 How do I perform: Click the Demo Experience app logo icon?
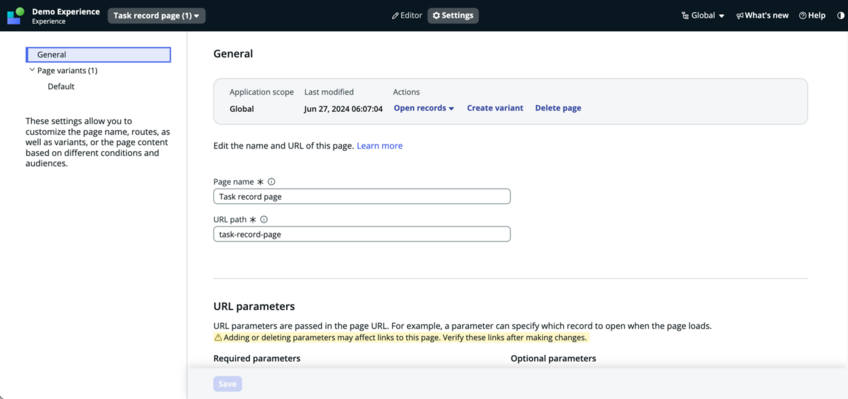[x=16, y=16]
